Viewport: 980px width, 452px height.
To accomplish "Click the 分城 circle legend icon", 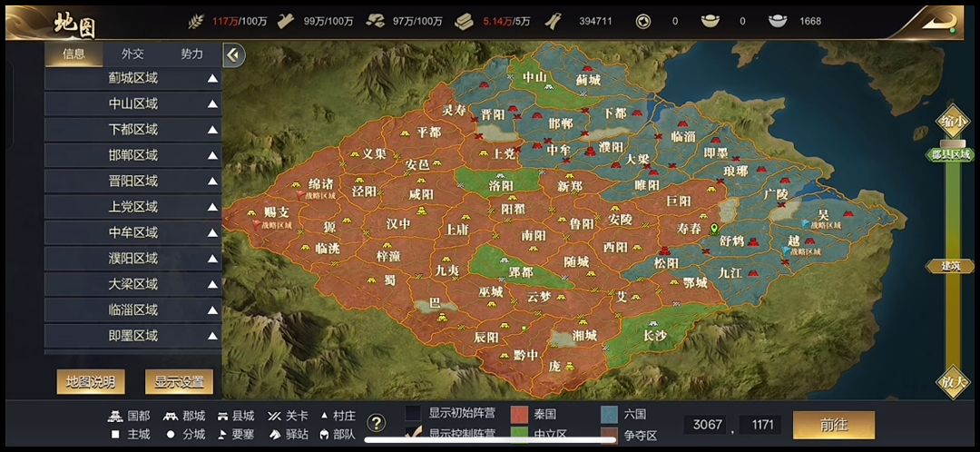I will pyautogui.click(x=171, y=434).
